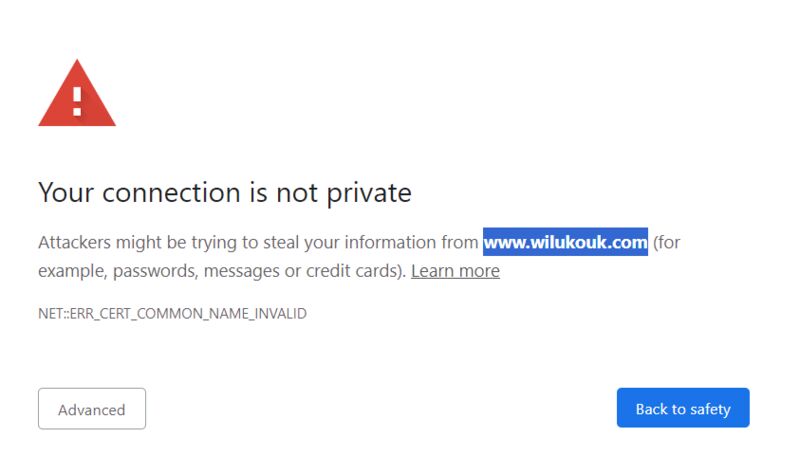
Task: Click the "(for" text after the domain
Action: 667,242
